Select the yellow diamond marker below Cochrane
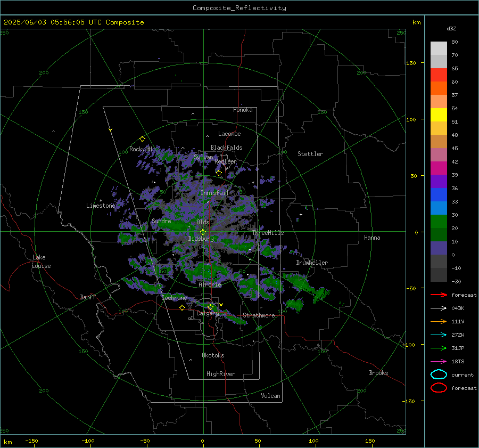Image resolution: width=479 pixels, height=448 pixels. [x=182, y=308]
